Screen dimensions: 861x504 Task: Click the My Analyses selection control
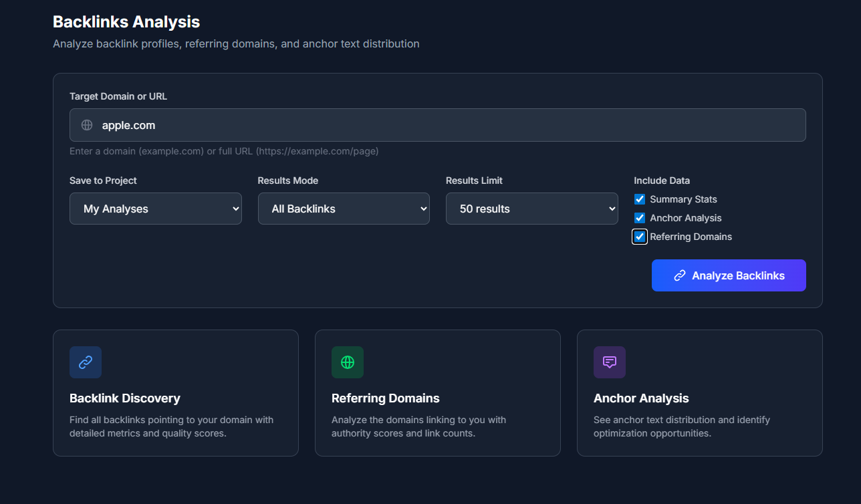pyautogui.click(x=155, y=208)
